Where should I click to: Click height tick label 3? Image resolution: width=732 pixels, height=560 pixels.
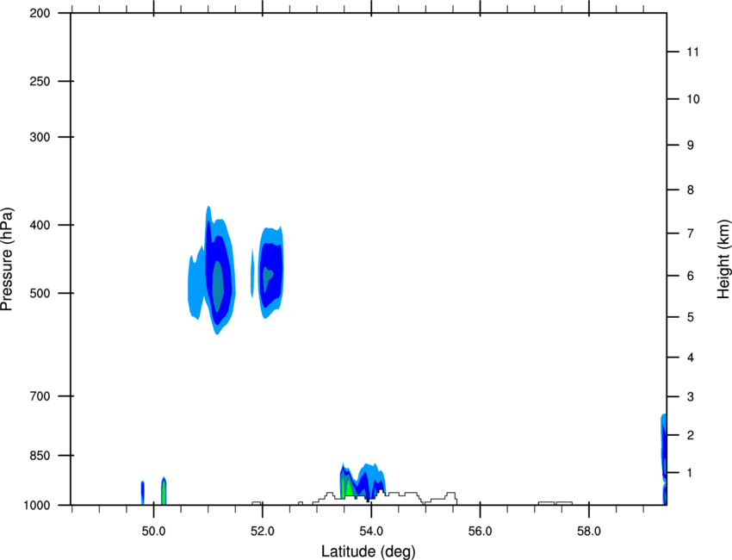pyautogui.click(x=691, y=397)
